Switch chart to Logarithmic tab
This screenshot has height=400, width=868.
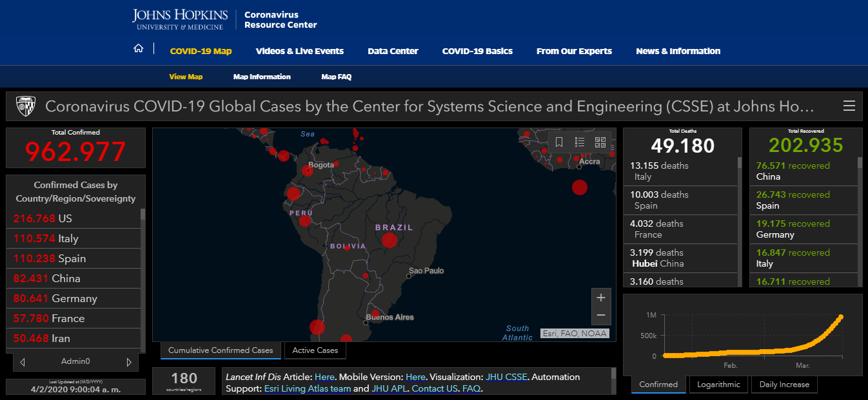[x=718, y=385]
